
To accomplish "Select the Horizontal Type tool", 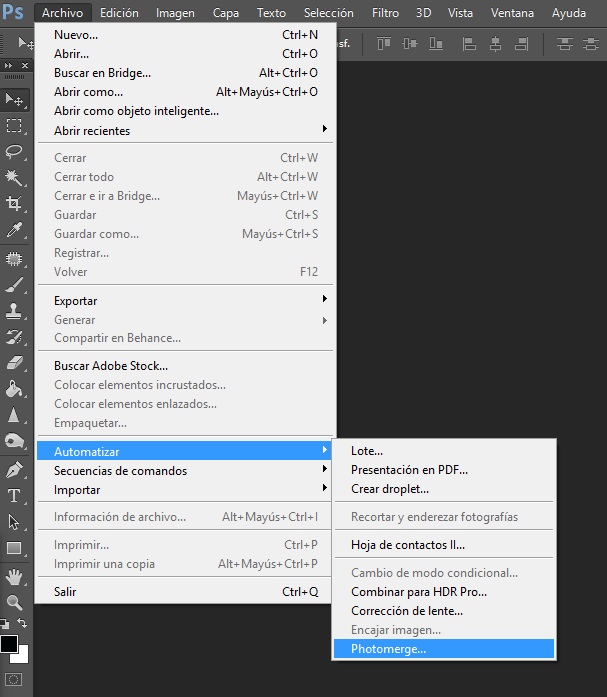I will tap(14, 495).
